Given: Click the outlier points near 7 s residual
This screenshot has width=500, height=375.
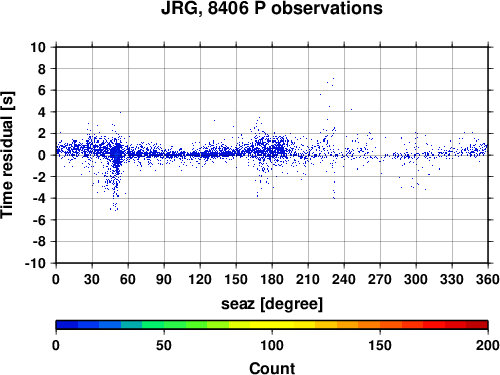Looking at the screenshot, I should tap(330, 81).
